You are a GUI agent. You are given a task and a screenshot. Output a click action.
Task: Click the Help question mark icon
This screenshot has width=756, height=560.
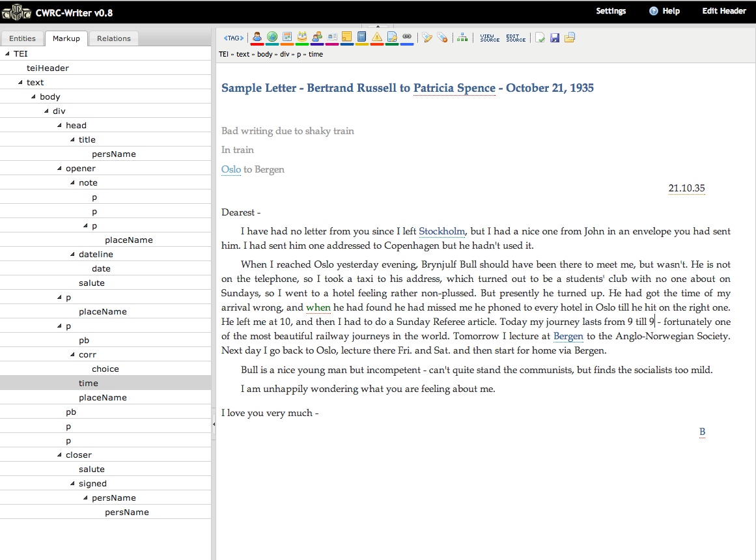653,11
